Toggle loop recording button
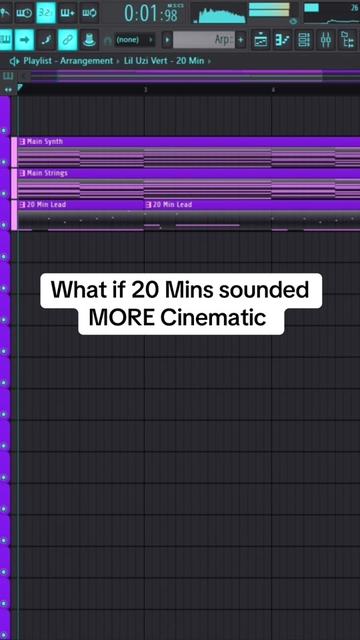Image resolution: width=360 pixels, height=640 pixels. (89, 13)
